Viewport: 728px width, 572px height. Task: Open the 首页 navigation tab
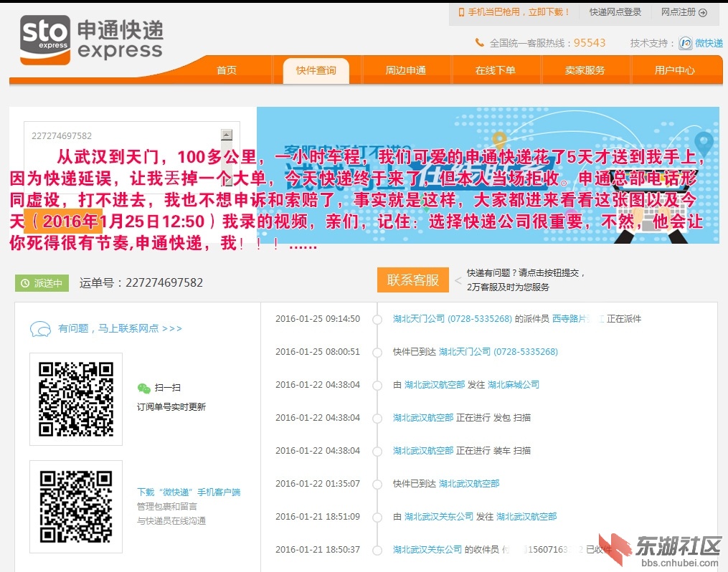(x=227, y=70)
